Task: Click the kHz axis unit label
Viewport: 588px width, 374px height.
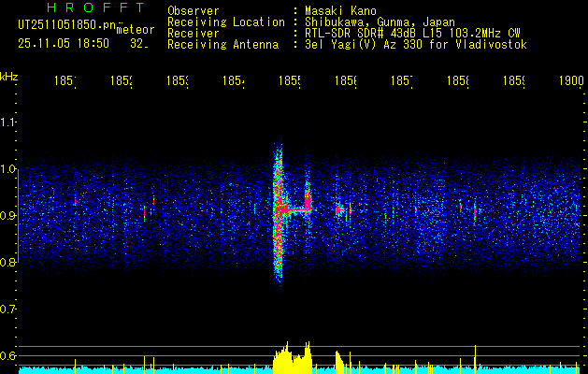Action: point(8,78)
